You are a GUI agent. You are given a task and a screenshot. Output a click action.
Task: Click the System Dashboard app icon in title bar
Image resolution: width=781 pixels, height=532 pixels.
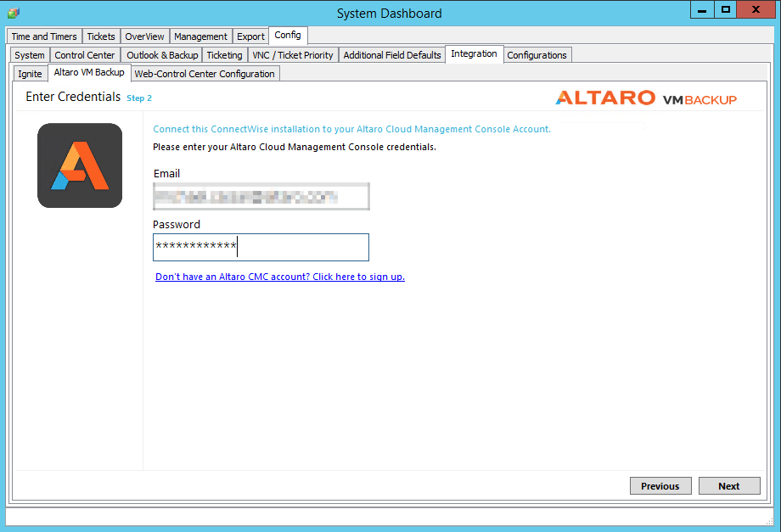click(14, 13)
